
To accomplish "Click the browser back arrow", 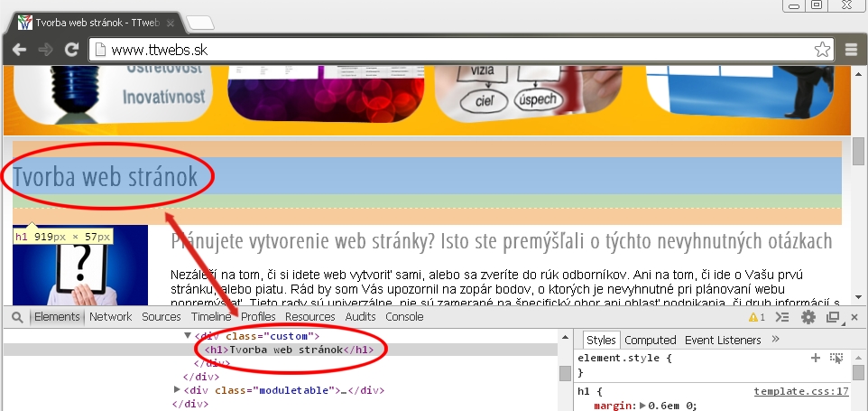I will [x=19, y=50].
